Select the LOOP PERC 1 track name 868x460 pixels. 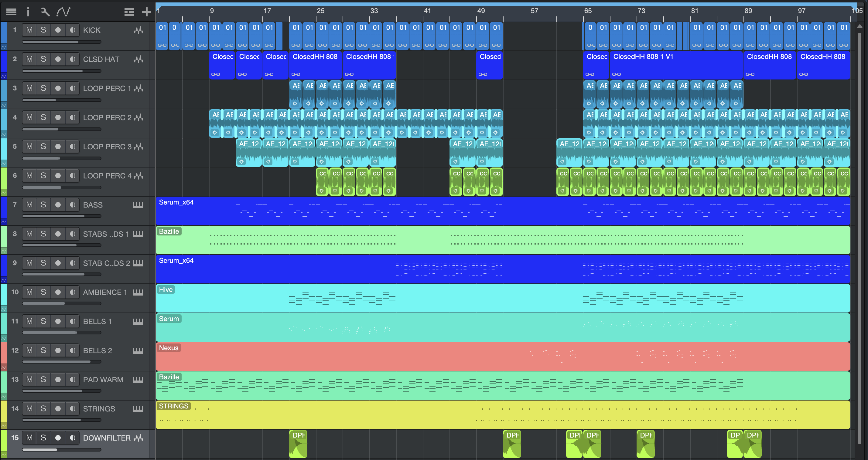107,89
